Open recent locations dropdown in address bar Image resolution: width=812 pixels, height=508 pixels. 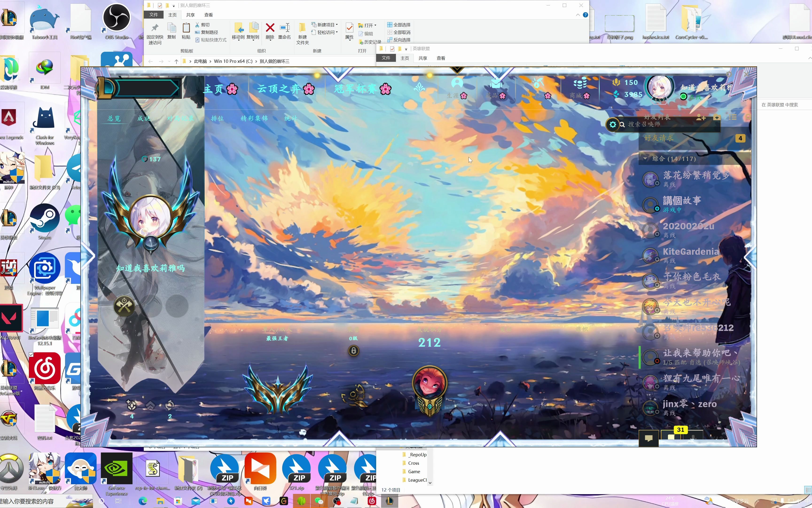169,61
